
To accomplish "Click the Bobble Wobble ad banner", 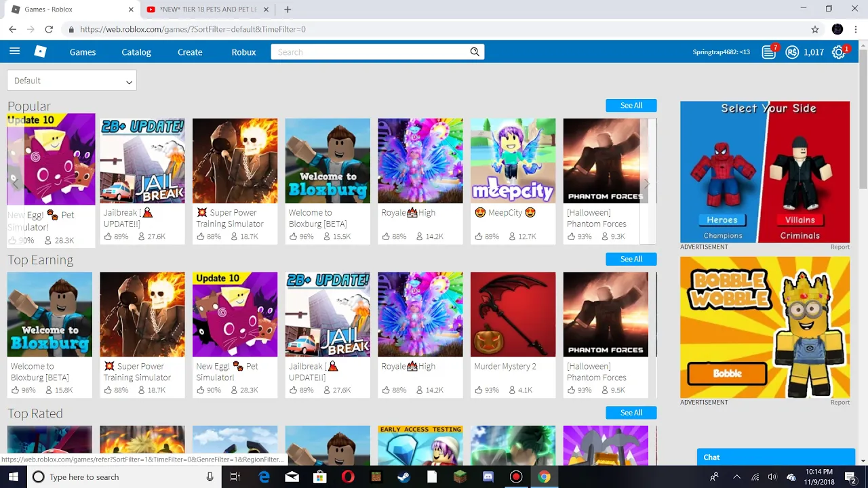I will point(765,327).
